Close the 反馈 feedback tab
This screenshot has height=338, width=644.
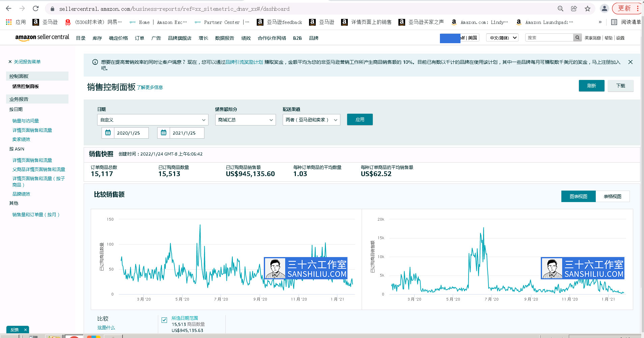click(x=25, y=330)
